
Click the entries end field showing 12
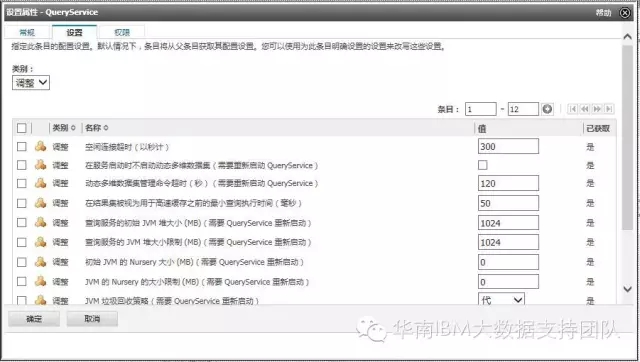pyautogui.click(x=523, y=109)
